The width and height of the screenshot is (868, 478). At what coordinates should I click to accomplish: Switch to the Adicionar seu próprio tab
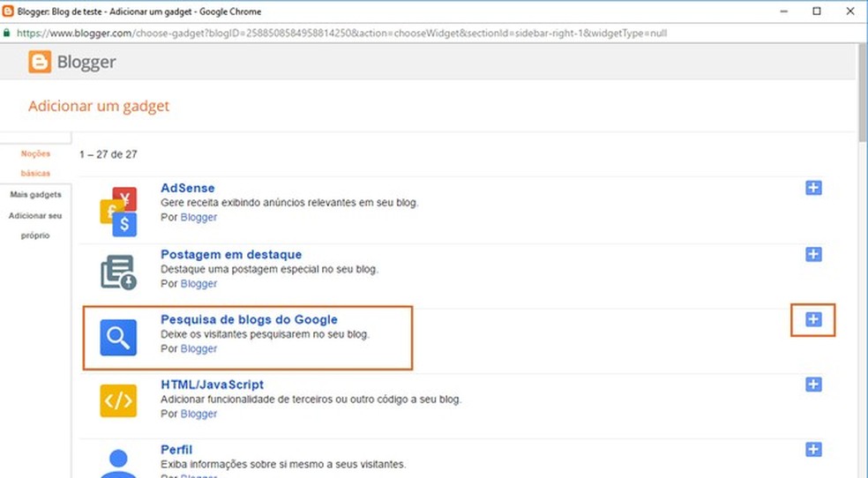35,226
